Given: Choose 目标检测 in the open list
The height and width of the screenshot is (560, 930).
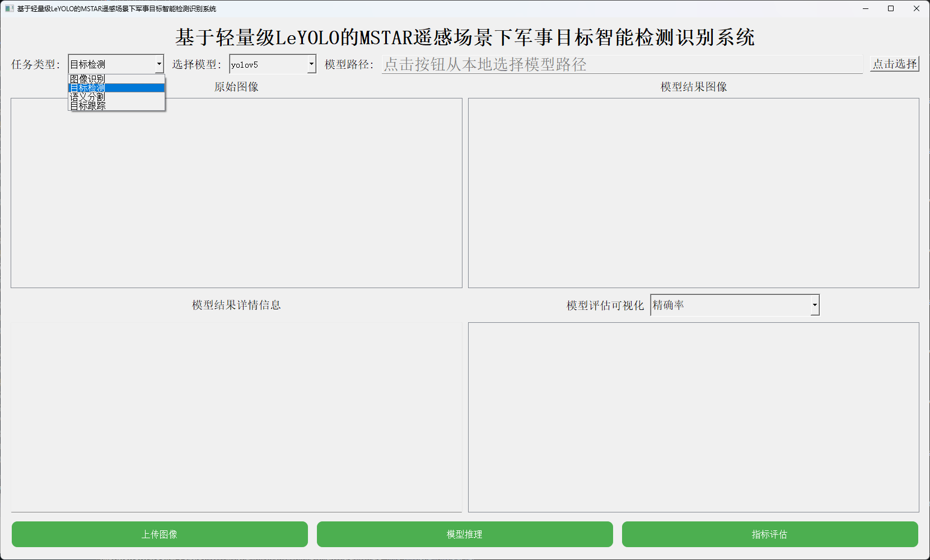Looking at the screenshot, I should click(x=116, y=88).
